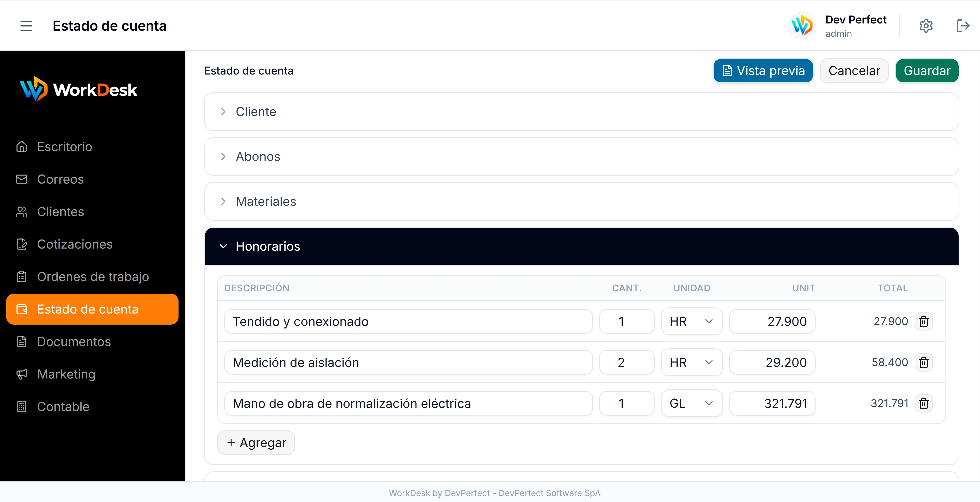Edit the Medición de aislación description field

(408, 362)
